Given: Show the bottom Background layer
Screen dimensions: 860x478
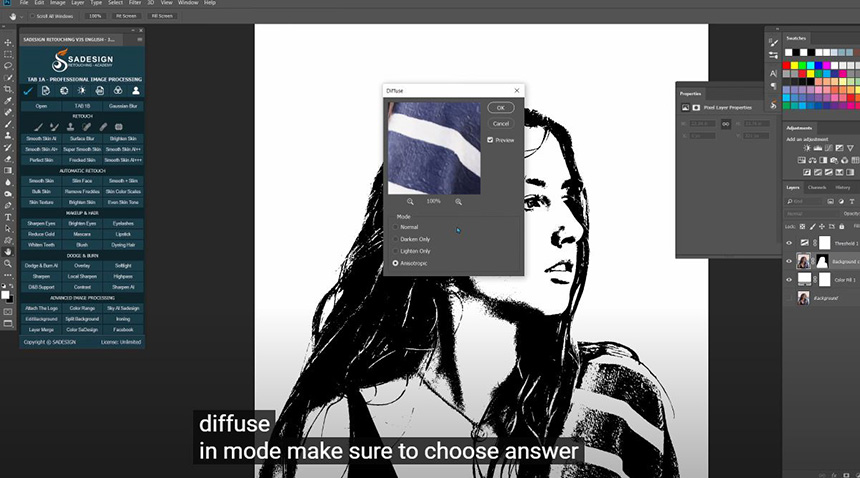Looking at the screenshot, I should click(x=789, y=298).
